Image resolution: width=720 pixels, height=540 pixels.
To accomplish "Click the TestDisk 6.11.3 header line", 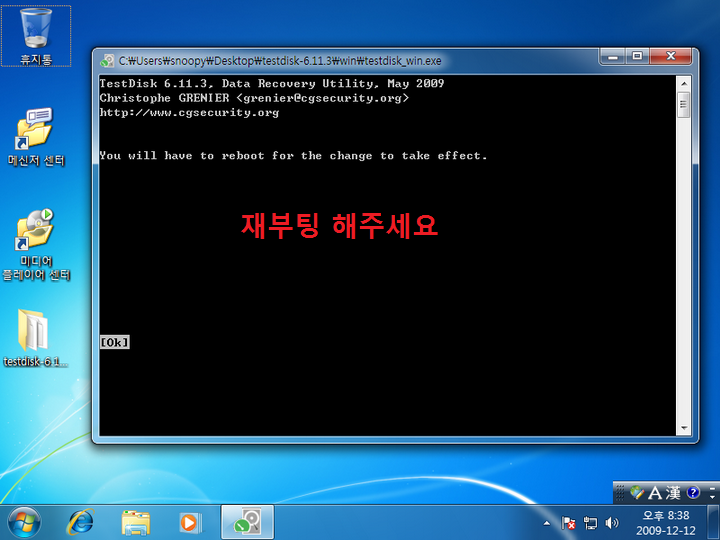I will (272, 84).
